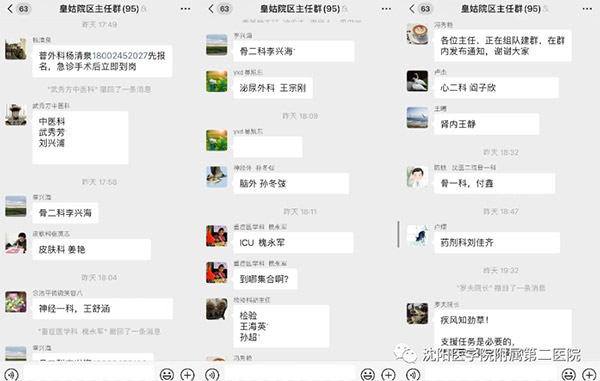Tap message 到哪集合啊?
This screenshot has height=381, width=600.
[265, 279]
